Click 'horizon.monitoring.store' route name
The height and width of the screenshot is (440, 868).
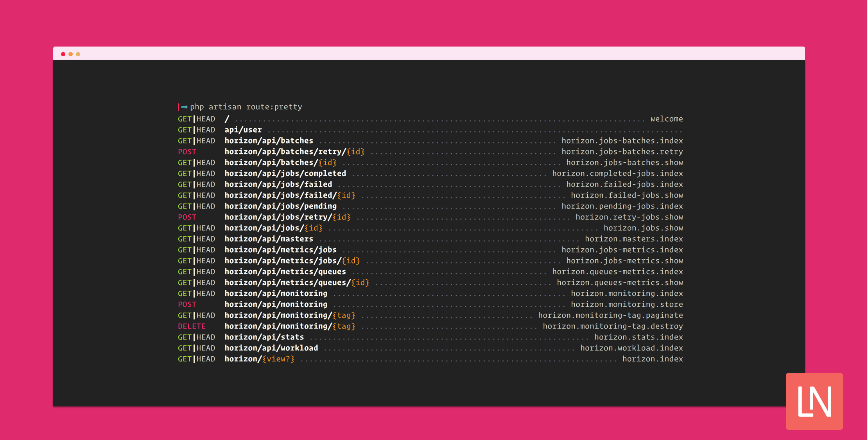click(627, 305)
